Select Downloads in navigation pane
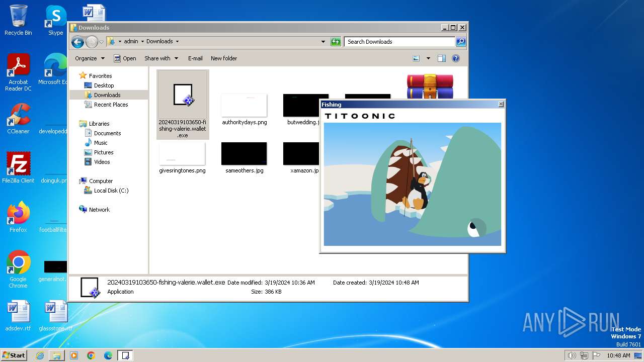 (x=107, y=95)
